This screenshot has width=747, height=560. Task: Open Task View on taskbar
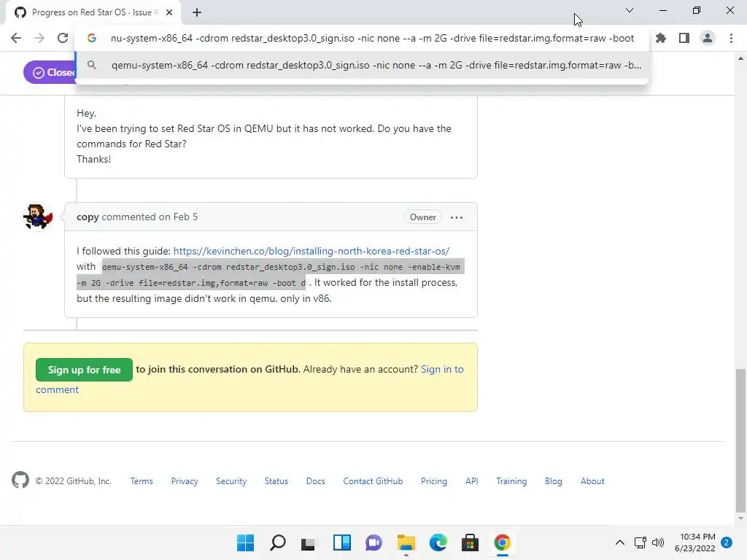pyautogui.click(x=309, y=542)
